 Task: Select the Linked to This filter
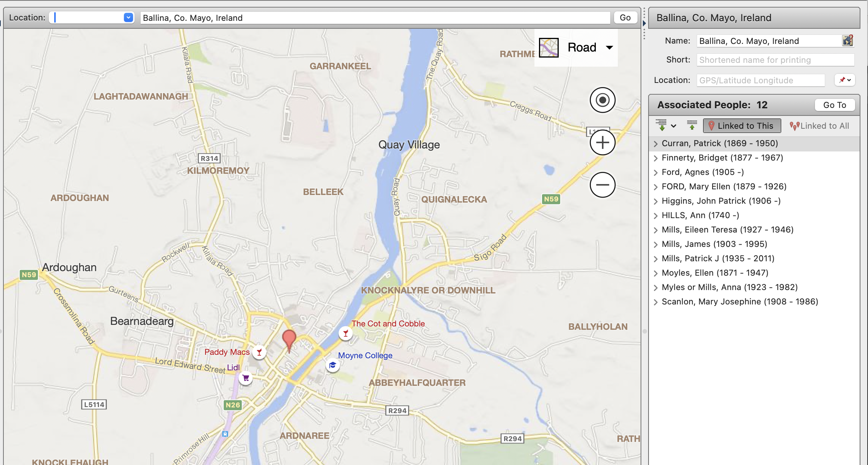point(741,126)
